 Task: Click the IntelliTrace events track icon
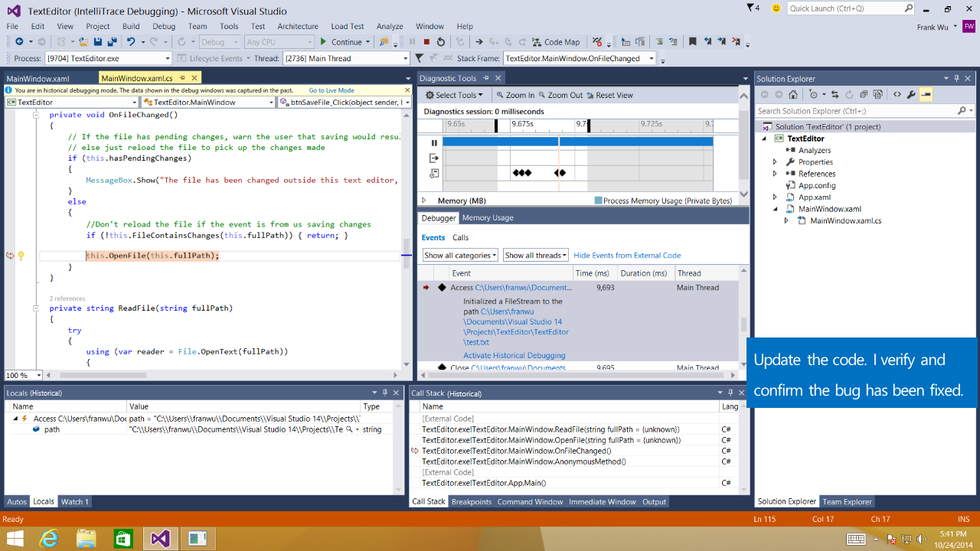tap(434, 174)
